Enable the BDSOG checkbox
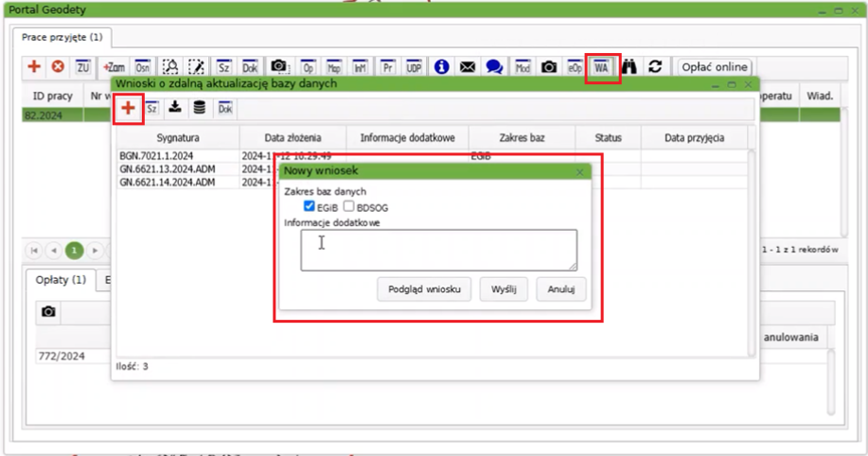 pos(349,206)
